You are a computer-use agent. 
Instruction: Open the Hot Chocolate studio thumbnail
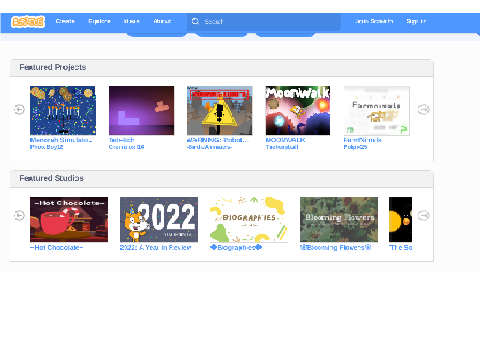69,219
